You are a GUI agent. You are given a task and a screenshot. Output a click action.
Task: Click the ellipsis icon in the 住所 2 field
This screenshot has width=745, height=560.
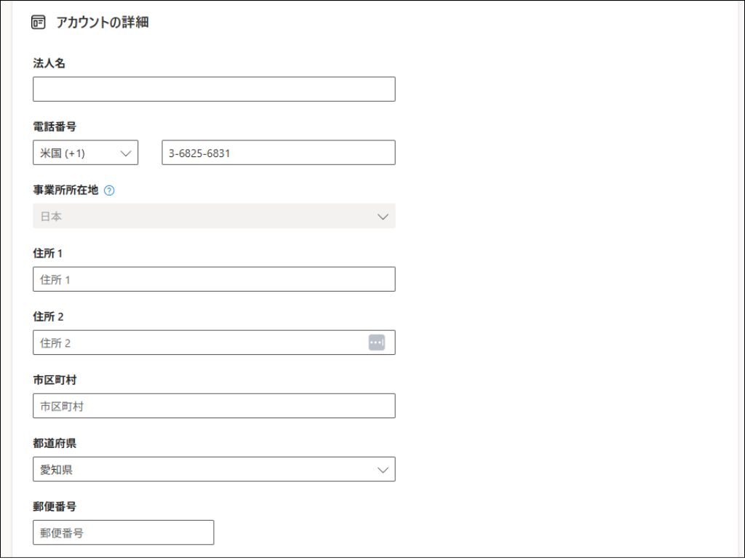tap(377, 342)
